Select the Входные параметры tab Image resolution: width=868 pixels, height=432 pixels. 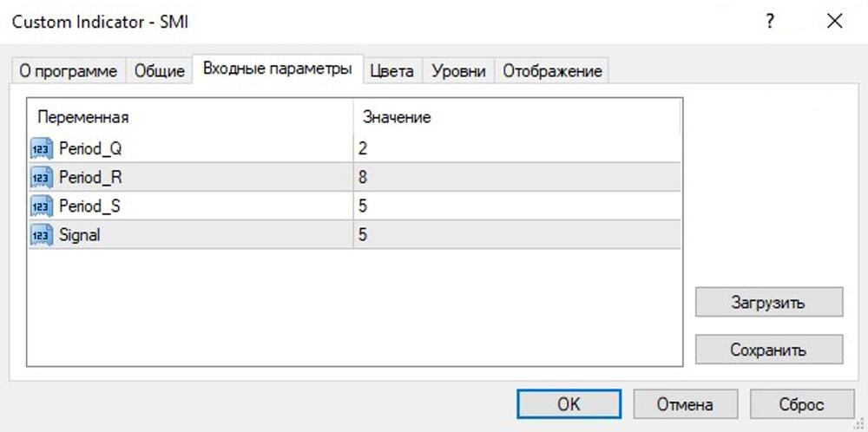click(277, 69)
